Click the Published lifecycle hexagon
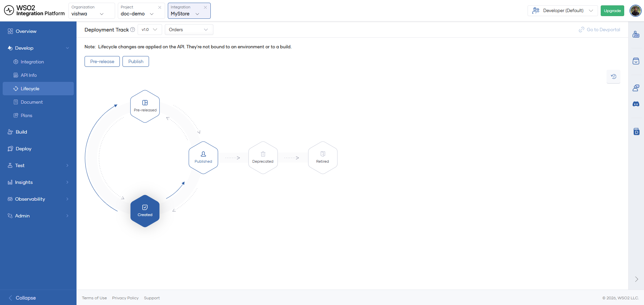This screenshot has height=305, width=644. [203, 158]
